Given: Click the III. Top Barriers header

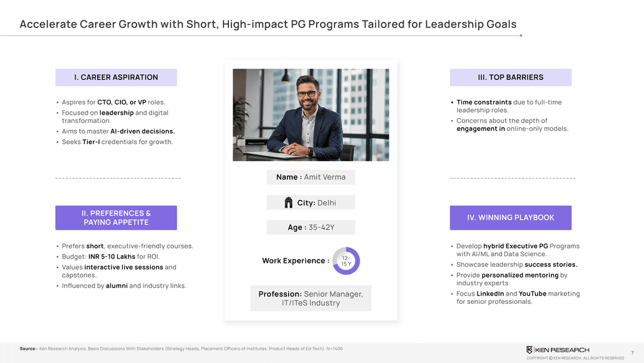Looking at the screenshot, I should coord(510,78).
